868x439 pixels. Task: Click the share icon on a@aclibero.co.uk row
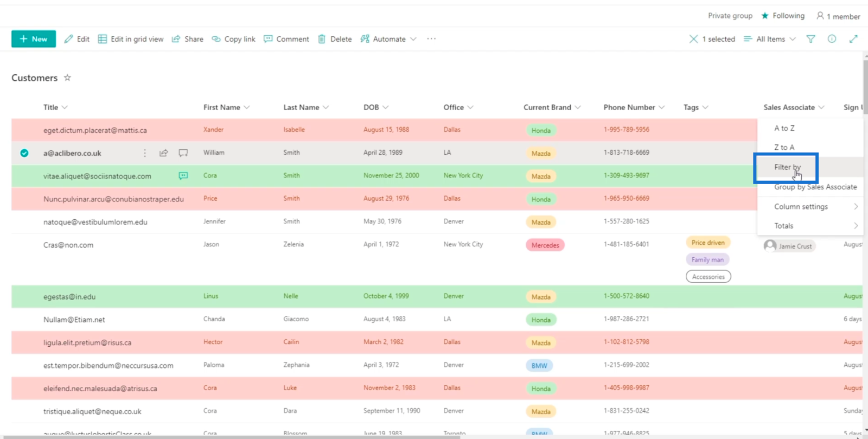(x=164, y=153)
